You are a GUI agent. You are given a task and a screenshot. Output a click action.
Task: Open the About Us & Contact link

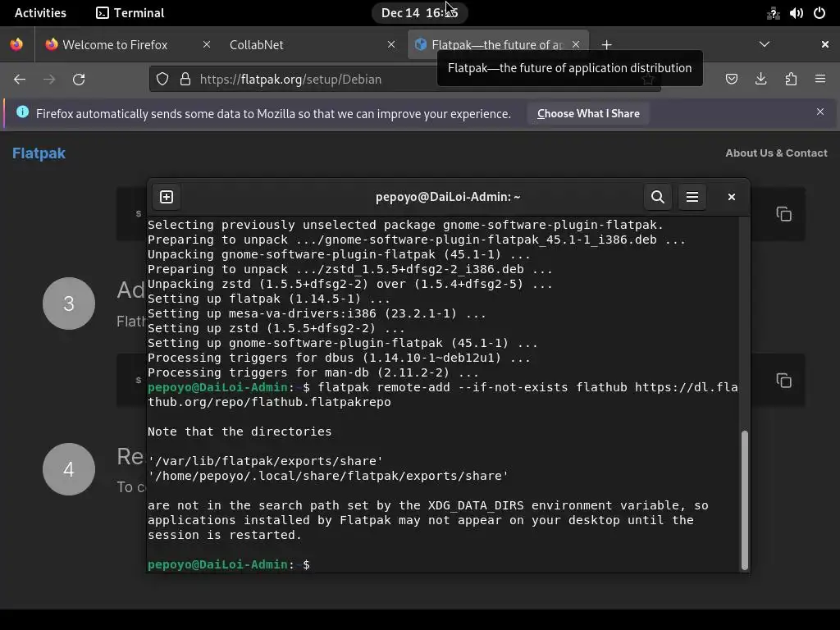[776, 153]
